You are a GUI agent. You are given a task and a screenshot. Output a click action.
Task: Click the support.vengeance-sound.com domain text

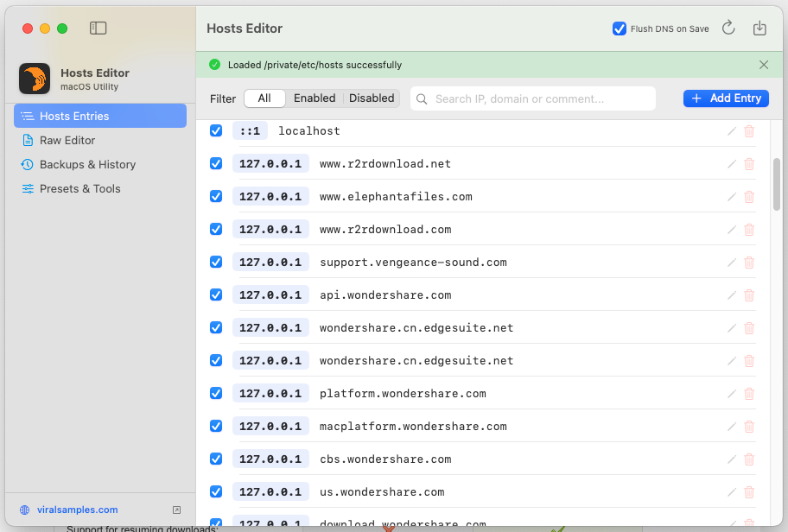click(x=413, y=263)
